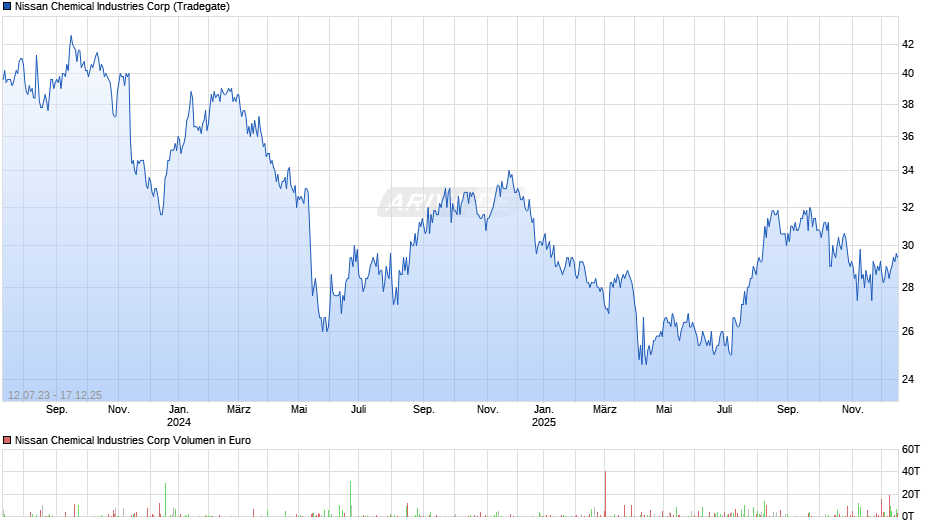940x526 pixels.
Task: Click the first 'Juli' axis label in 2024
Action: [x=358, y=410]
